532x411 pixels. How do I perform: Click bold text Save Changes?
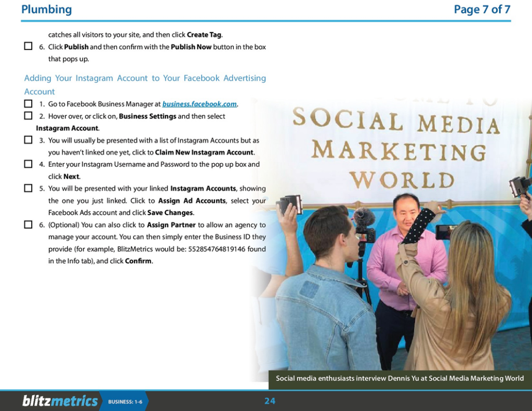point(170,213)
